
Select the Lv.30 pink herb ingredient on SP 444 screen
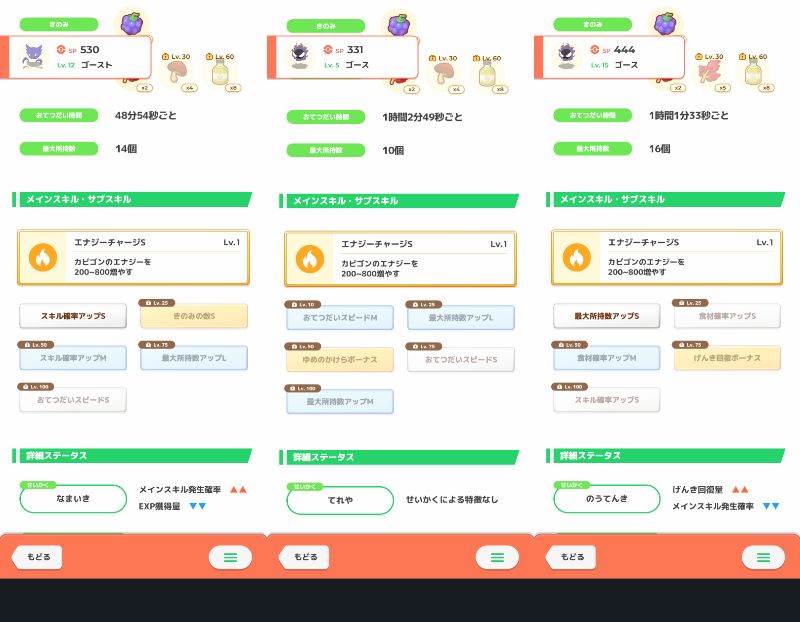pos(711,72)
